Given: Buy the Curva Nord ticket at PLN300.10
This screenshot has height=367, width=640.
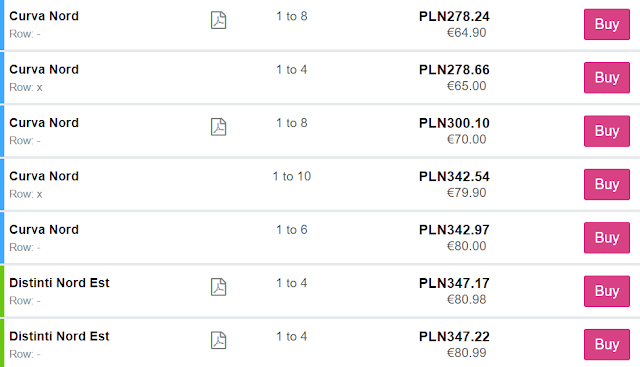Looking at the screenshot, I should (x=607, y=131).
